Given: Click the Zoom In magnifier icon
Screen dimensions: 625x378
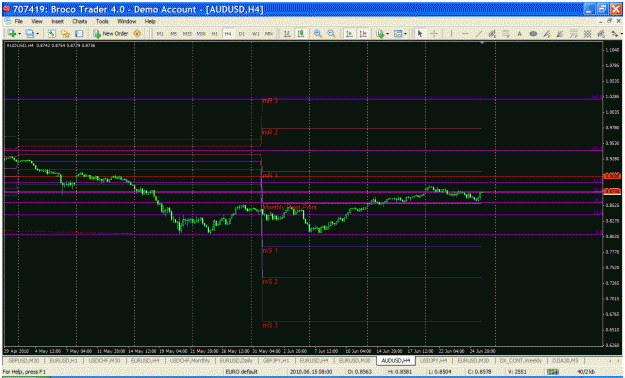Looking at the screenshot, I should [x=318, y=34].
